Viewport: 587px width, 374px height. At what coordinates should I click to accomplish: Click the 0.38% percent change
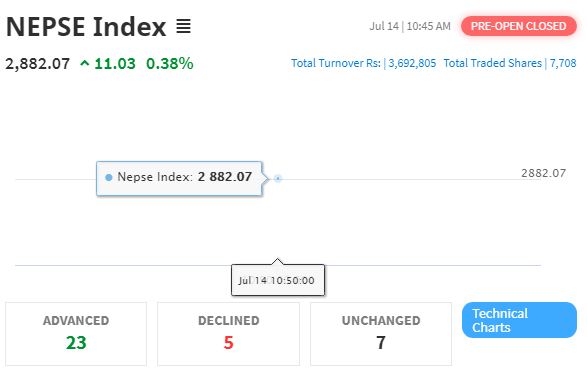(x=170, y=64)
